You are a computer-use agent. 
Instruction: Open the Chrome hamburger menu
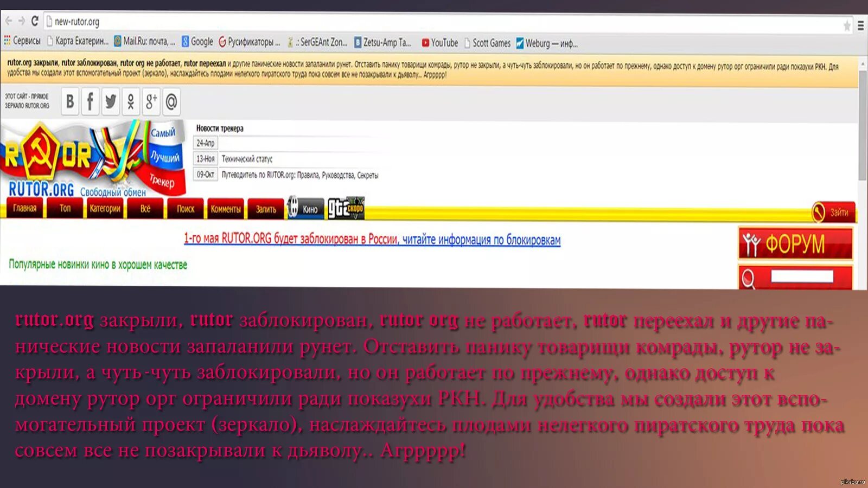pyautogui.click(x=860, y=25)
